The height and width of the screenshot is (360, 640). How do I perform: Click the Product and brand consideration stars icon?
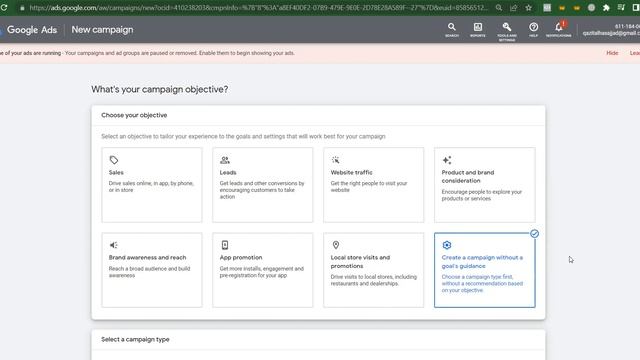click(x=447, y=160)
